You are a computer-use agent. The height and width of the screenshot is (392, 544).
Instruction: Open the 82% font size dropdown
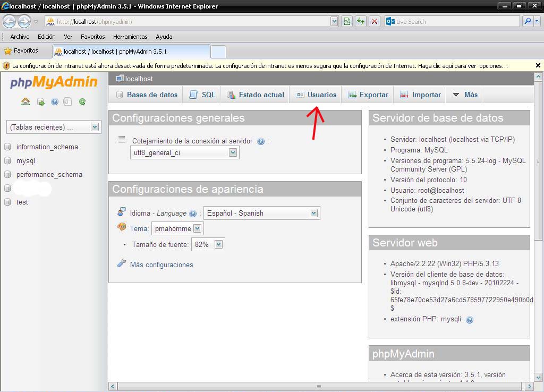point(218,244)
